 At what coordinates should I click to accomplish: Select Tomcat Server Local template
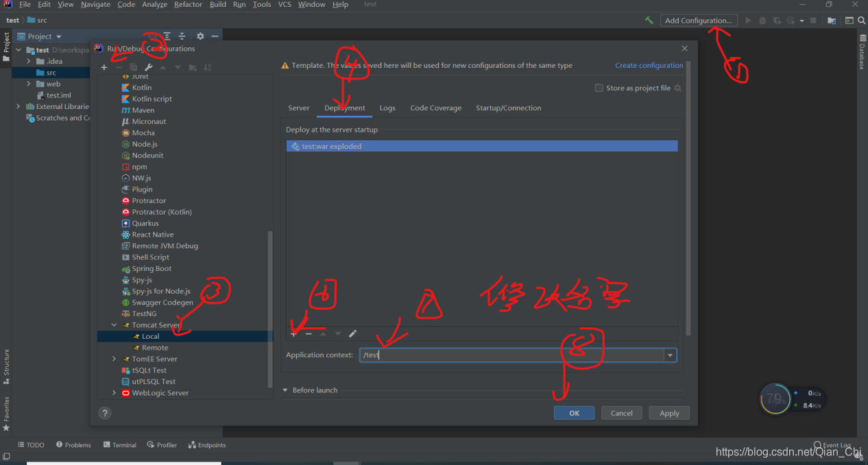click(150, 336)
